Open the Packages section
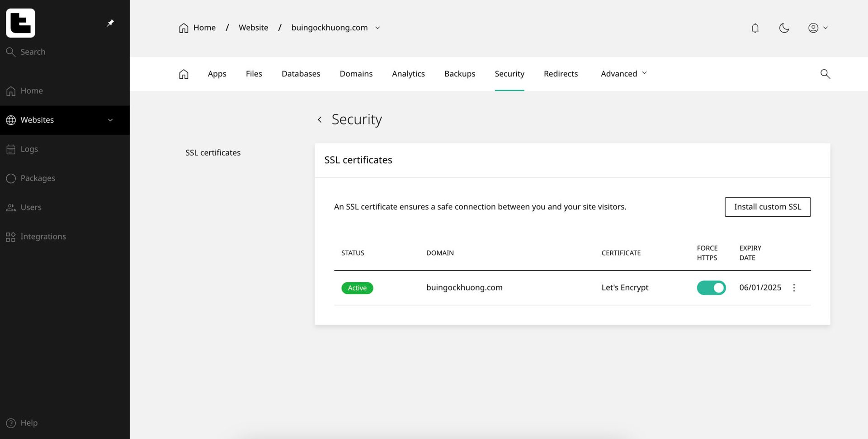 tap(38, 178)
